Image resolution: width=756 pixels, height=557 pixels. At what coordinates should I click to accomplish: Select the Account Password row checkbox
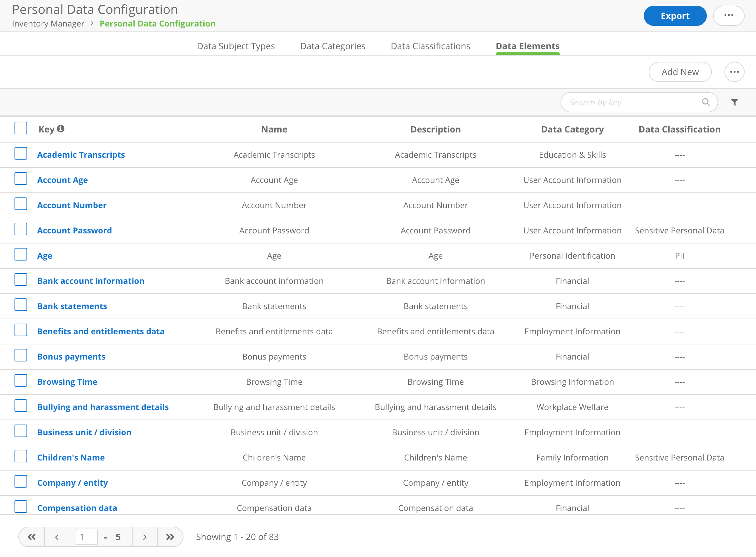point(20,229)
